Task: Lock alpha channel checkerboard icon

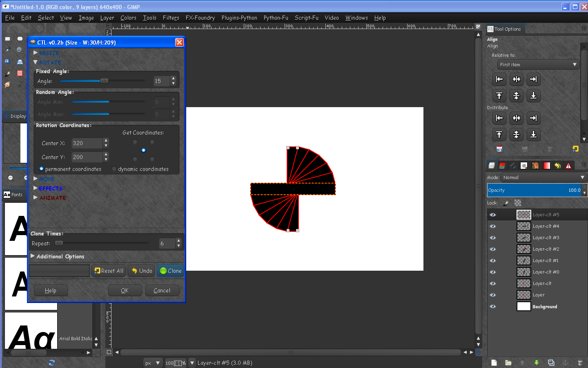Action: [x=518, y=203]
